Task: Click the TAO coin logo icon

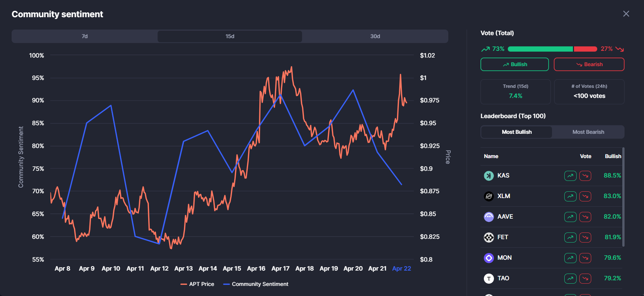Action: [489, 278]
